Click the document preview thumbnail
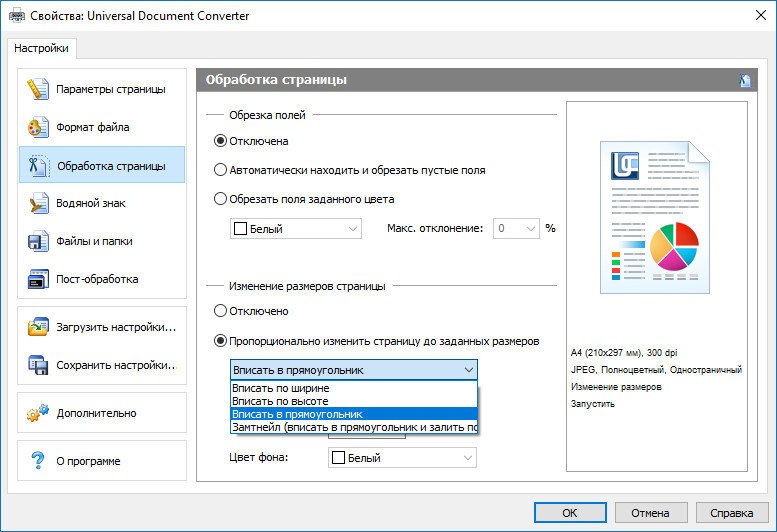The width and height of the screenshot is (777, 532). [x=655, y=217]
